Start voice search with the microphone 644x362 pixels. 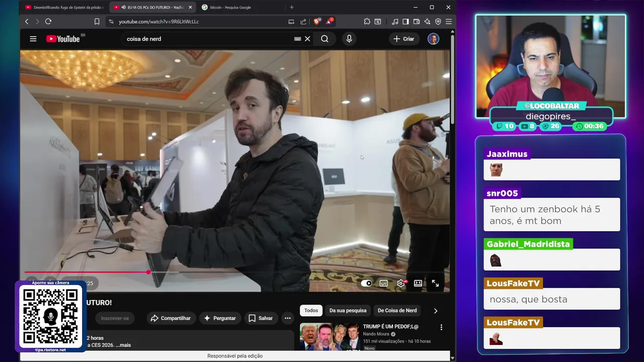pyautogui.click(x=349, y=39)
